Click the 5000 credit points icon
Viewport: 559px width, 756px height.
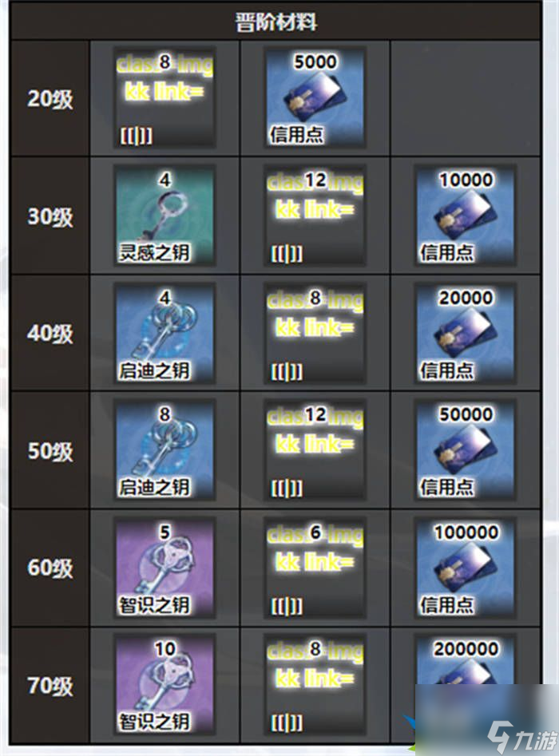(315, 98)
